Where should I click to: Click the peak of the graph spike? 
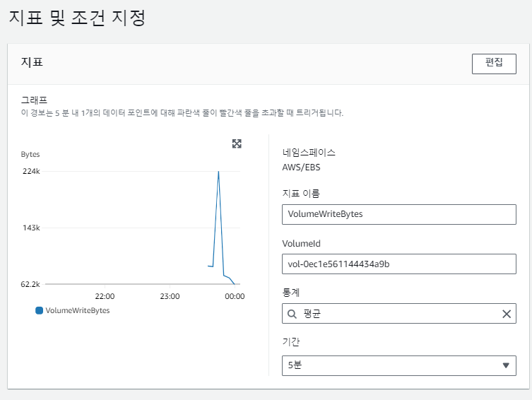(x=218, y=172)
